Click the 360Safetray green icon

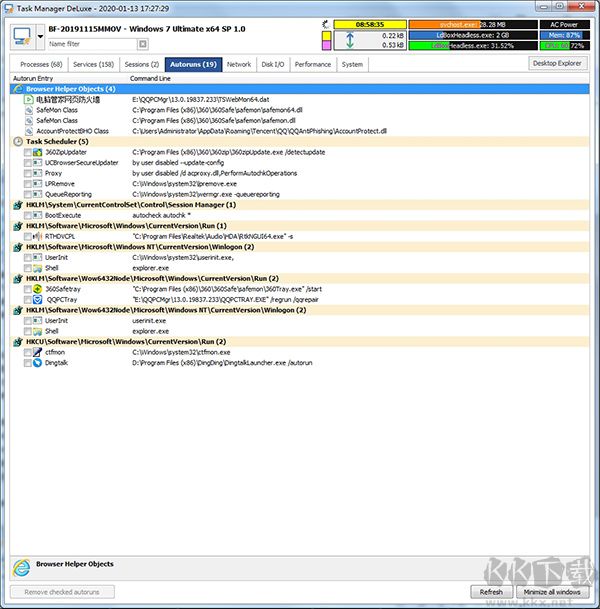(37, 289)
